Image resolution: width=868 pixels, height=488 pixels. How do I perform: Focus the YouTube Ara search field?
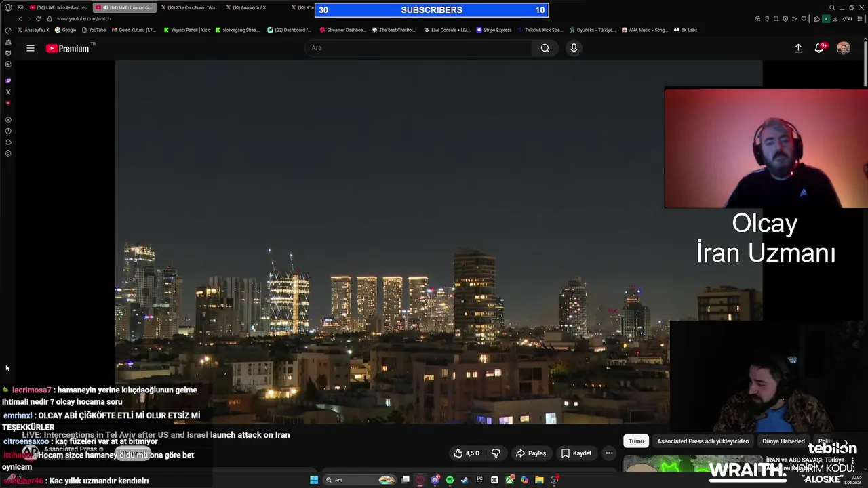click(x=418, y=48)
